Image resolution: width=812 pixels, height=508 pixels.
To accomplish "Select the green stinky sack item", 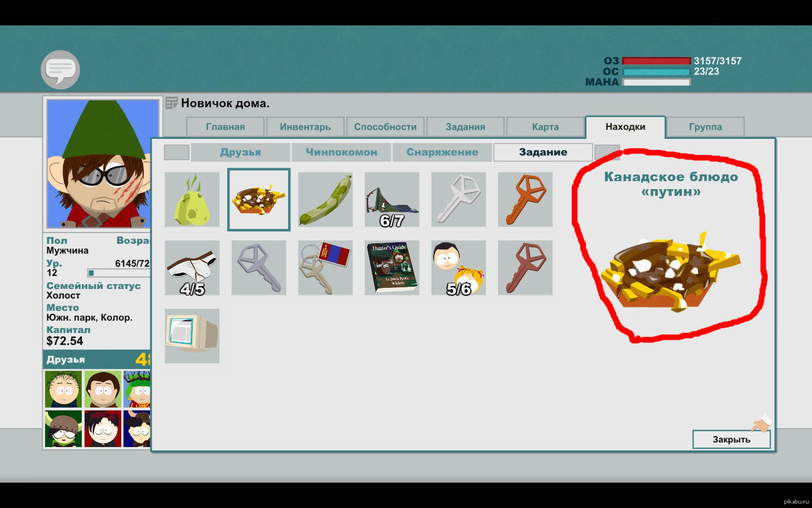I will (x=192, y=200).
